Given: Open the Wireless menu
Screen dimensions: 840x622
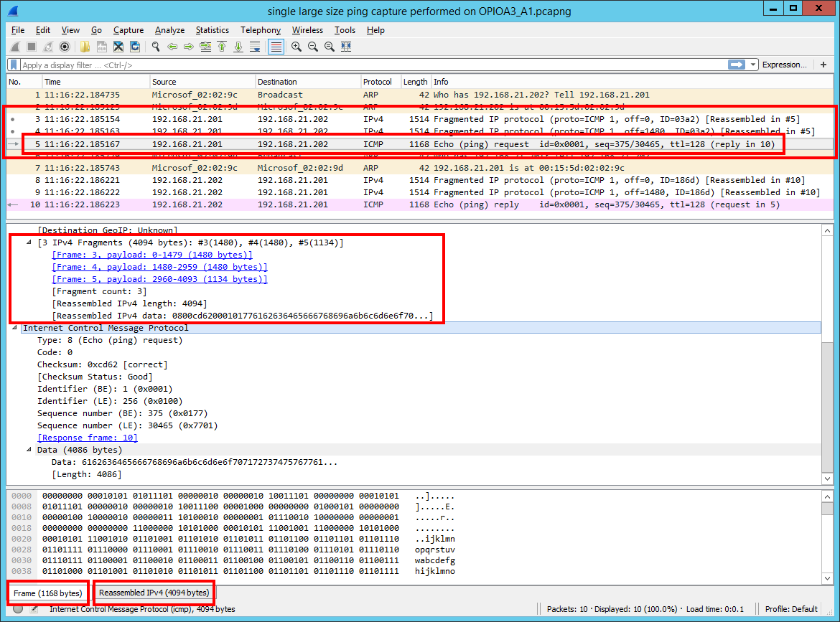Looking at the screenshot, I should (x=307, y=31).
